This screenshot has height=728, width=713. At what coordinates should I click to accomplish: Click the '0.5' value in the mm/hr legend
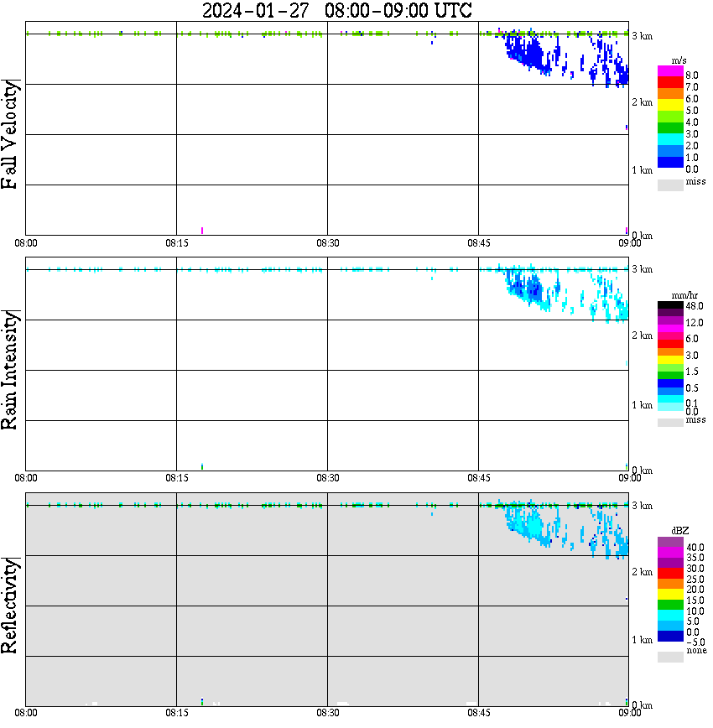pyautogui.click(x=692, y=388)
